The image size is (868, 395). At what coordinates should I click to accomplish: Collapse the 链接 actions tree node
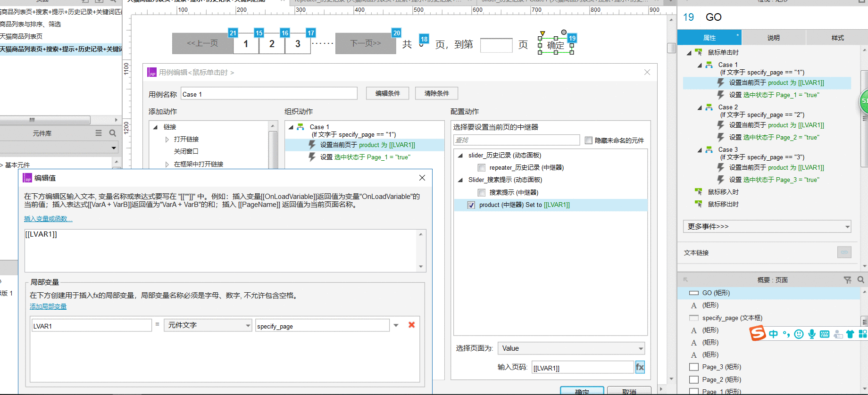pyautogui.click(x=155, y=127)
